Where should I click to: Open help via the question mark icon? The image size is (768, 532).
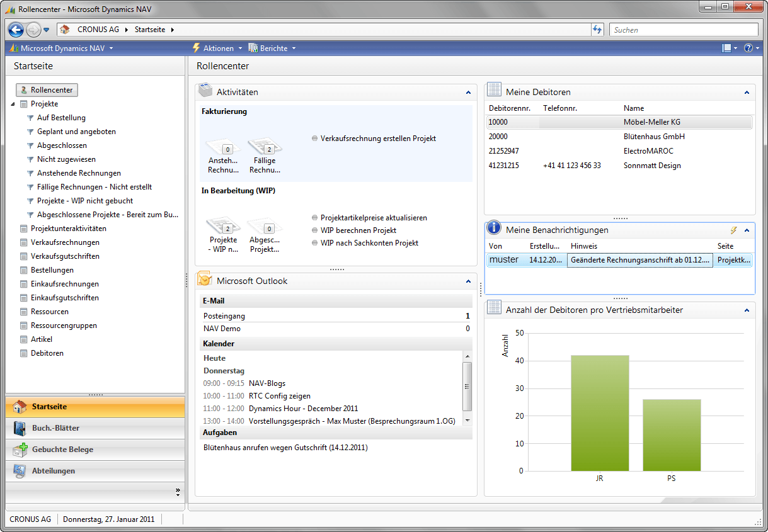point(748,48)
